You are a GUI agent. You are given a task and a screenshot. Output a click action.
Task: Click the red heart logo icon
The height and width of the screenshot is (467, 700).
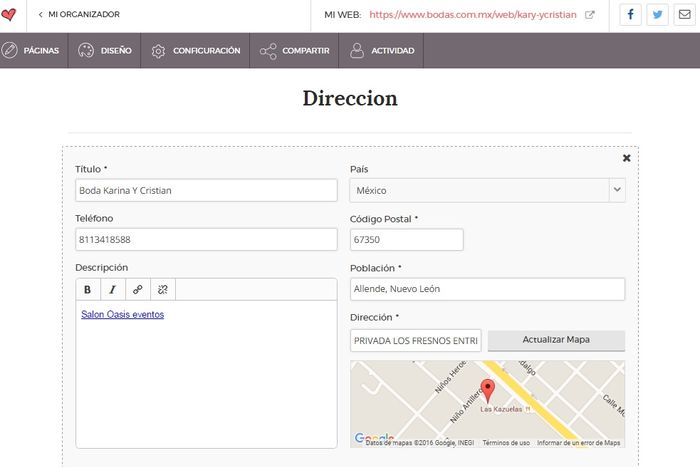pyautogui.click(x=8, y=15)
